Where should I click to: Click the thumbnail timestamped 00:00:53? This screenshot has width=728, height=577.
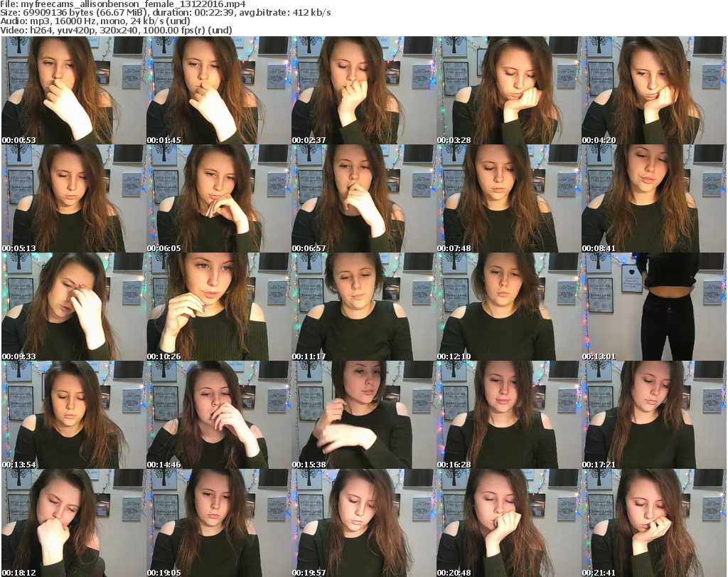pyautogui.click(x=73, y=90)
